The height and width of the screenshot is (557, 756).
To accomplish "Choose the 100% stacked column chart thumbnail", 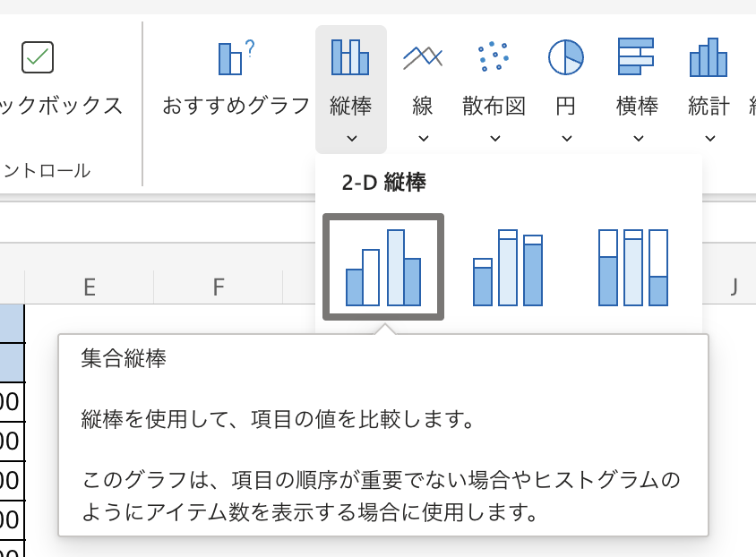I will (634, 267).
